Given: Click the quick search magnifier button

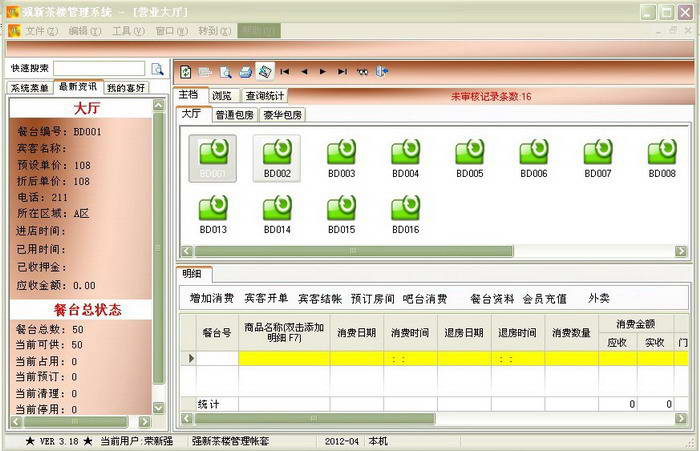Looking at the screenshot, I should [x=157, y=69].
